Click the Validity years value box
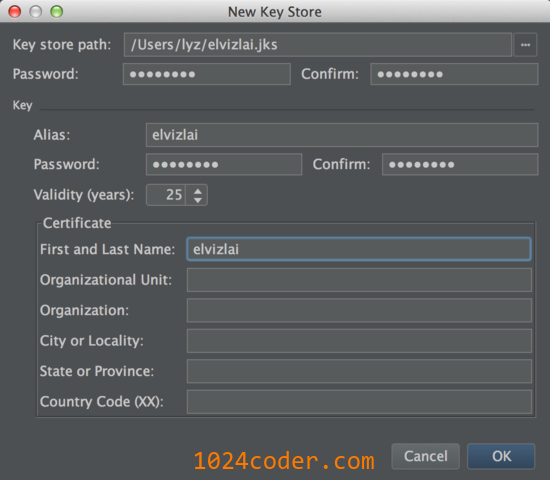 click(166, 195)
